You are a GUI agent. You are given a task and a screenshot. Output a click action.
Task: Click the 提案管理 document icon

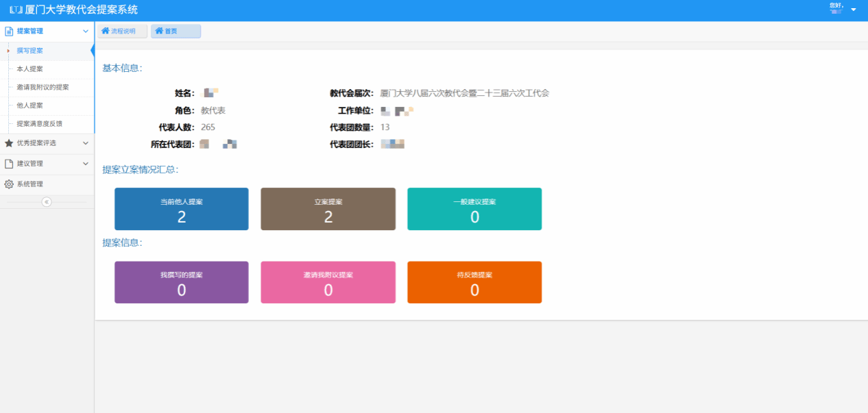coord(9,32)
